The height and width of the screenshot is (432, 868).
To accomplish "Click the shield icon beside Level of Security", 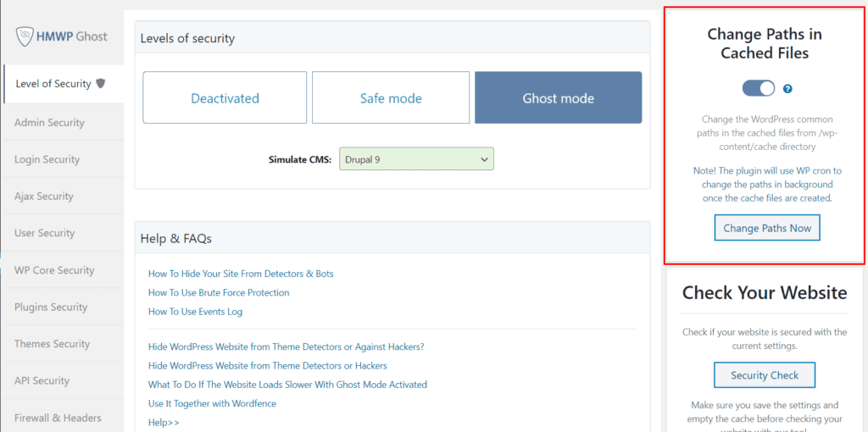I will (100, 84).
